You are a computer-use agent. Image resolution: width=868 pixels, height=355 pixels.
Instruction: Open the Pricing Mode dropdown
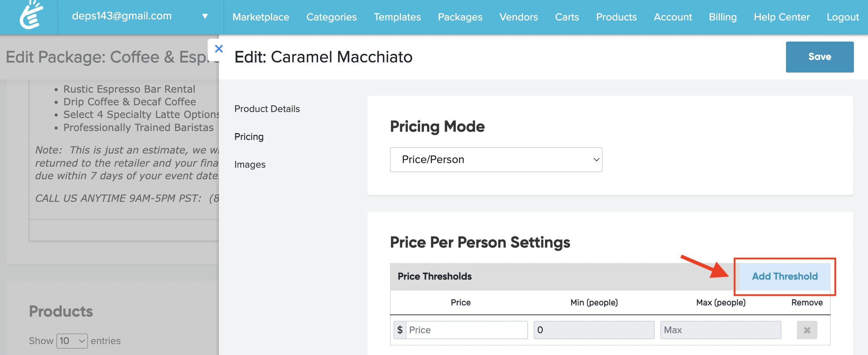(496, 160)
